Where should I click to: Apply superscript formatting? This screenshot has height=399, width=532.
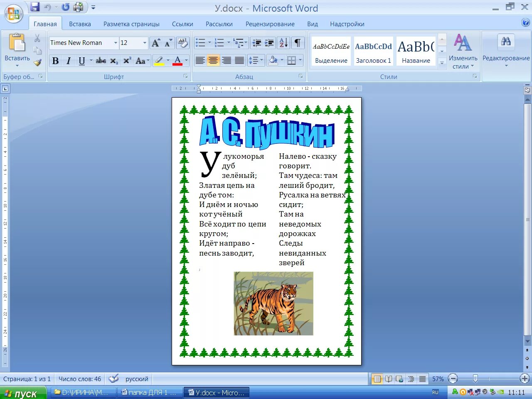click(x=127, y=61)
